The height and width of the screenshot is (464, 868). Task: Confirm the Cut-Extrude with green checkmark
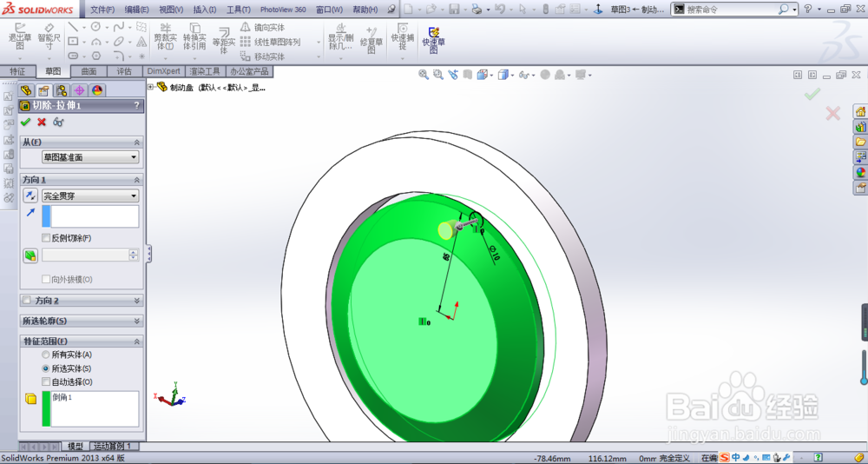[25, 122]
